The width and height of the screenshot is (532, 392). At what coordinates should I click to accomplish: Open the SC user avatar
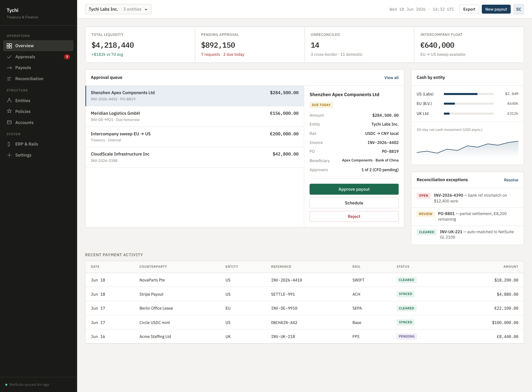click(x=518, y=9)
